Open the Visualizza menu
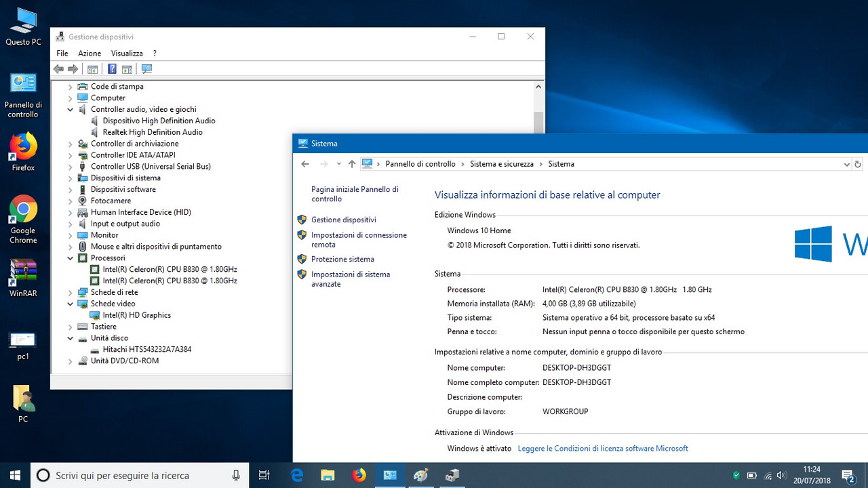The image size is (868, 488). pos(127,54)
